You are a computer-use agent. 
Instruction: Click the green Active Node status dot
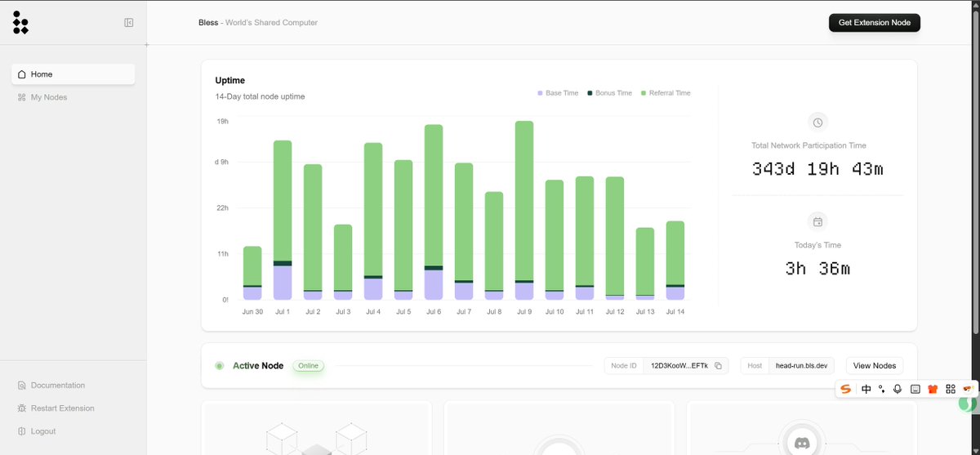point(219,366)
